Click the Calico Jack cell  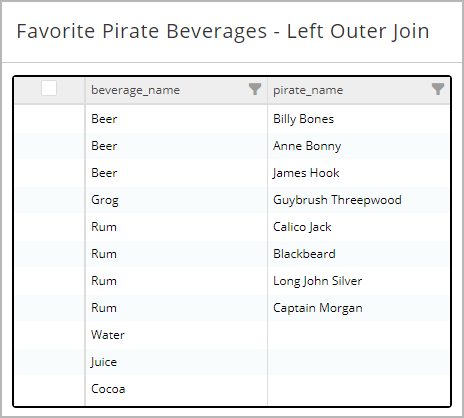[358, 227]
